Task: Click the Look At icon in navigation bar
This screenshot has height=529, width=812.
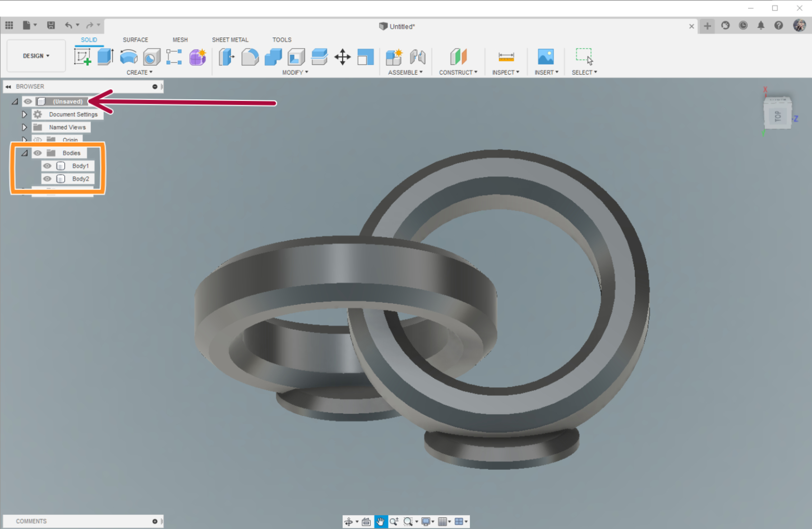Action: pyautogui.click(x=366, y=522)
